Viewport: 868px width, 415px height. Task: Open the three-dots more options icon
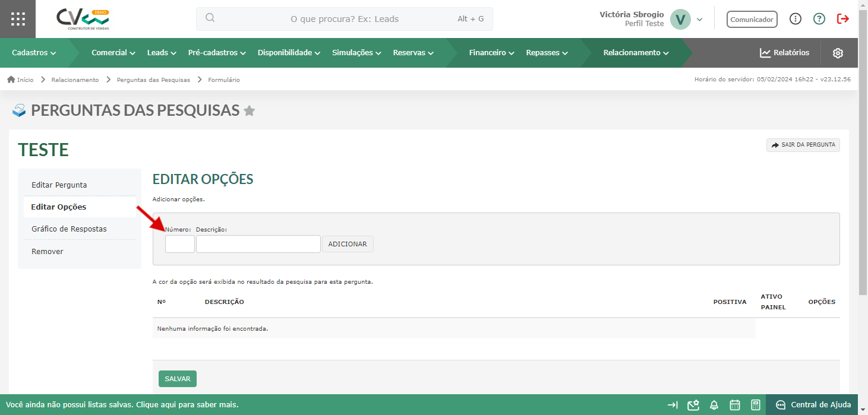coord(796,19)
